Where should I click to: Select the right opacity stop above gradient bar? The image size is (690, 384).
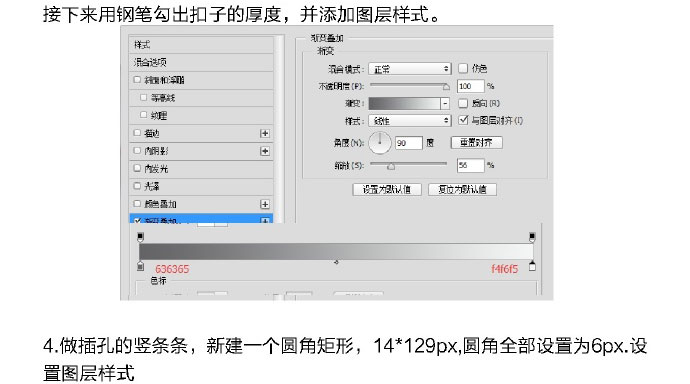[532, 237]
